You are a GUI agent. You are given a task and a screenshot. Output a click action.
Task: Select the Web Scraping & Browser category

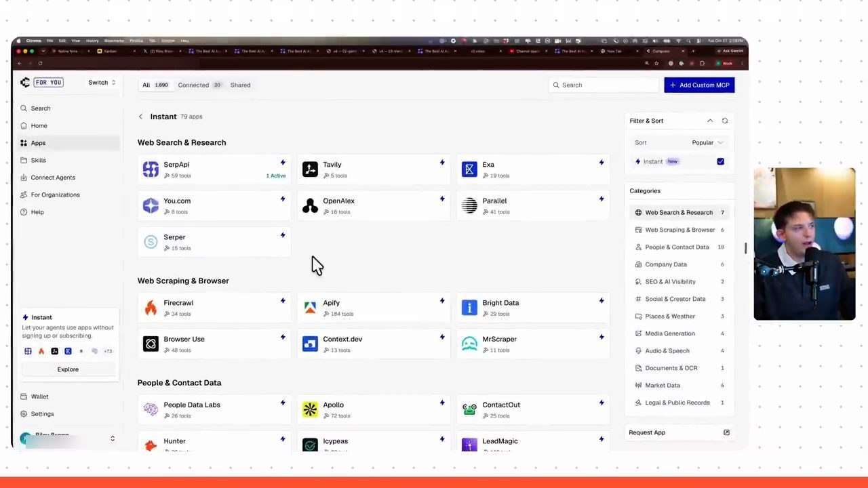click(679, 230)
